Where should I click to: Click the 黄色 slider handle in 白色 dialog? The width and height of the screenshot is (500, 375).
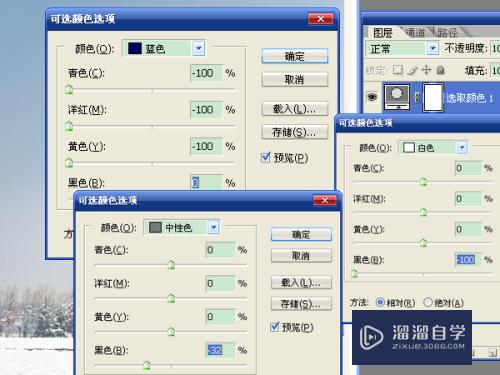click(423, 243)
